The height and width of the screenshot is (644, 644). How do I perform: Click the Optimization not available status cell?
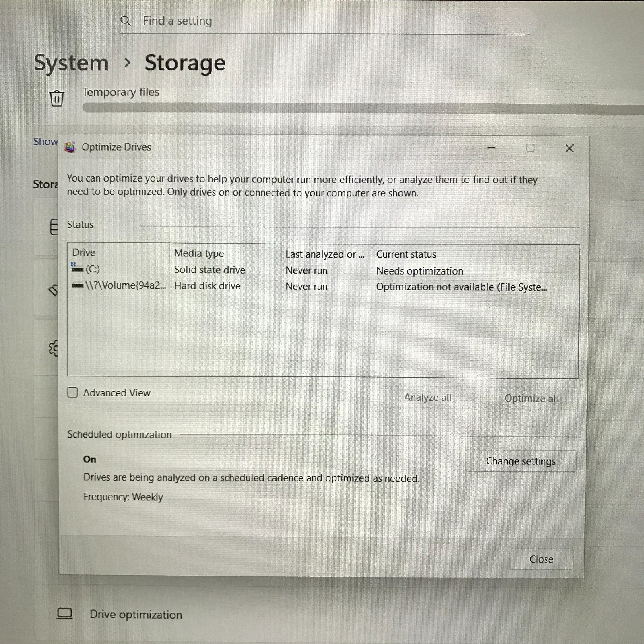pos(461,287)
